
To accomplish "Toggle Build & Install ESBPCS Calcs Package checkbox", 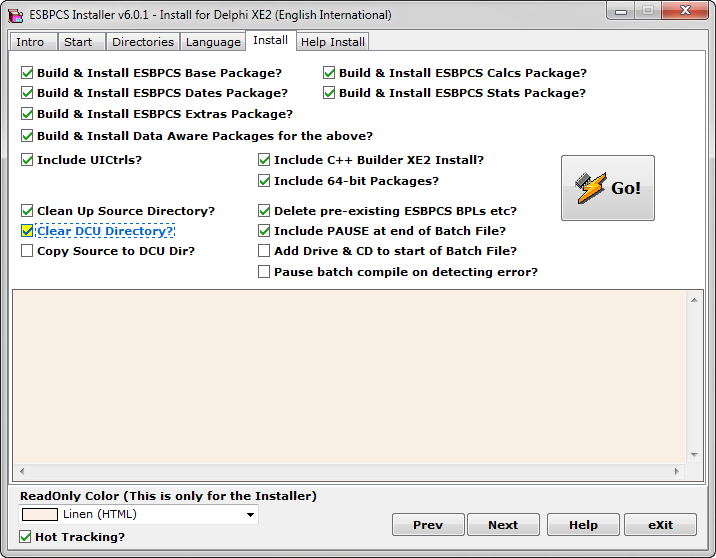I will [329, 73].
